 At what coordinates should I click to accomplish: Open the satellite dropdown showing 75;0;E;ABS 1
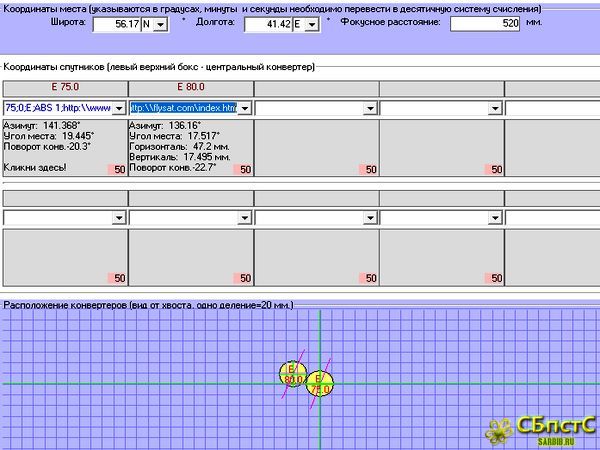tap(119, 108)
